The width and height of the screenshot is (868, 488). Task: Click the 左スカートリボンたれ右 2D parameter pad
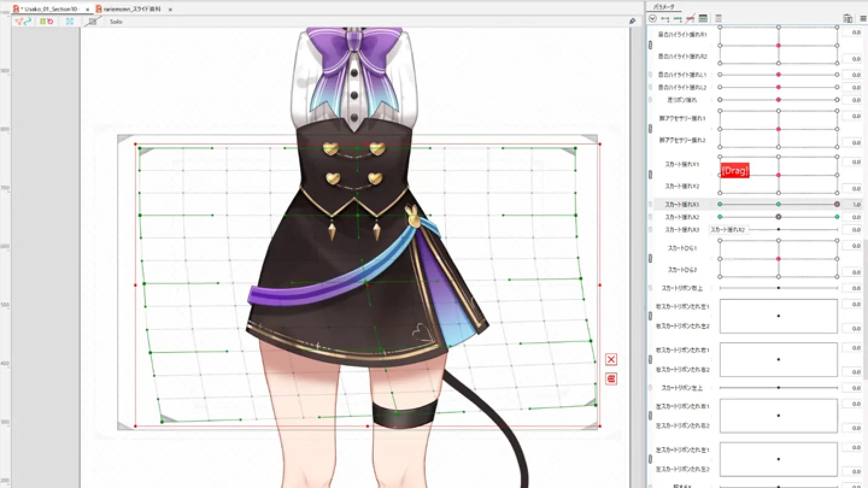click(x=778, y=416)
